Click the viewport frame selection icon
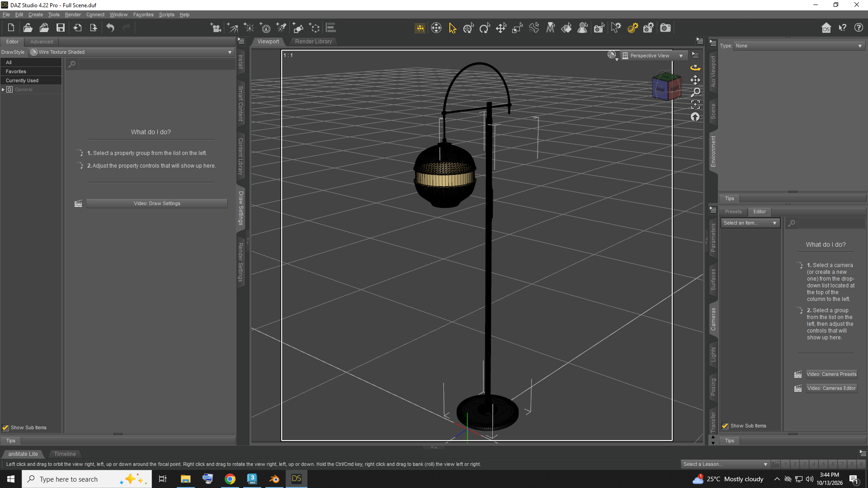The height and width of the screenshot is (488, 868). [695, 104]
